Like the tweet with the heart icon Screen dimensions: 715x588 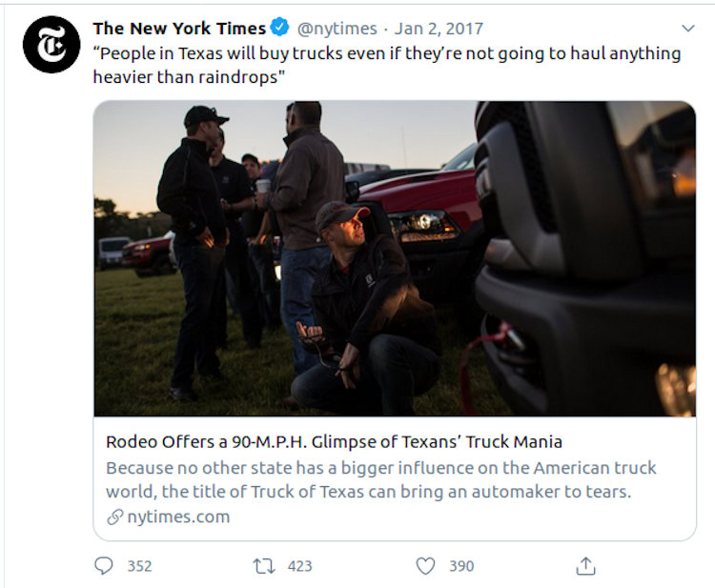tap(425, 566)
